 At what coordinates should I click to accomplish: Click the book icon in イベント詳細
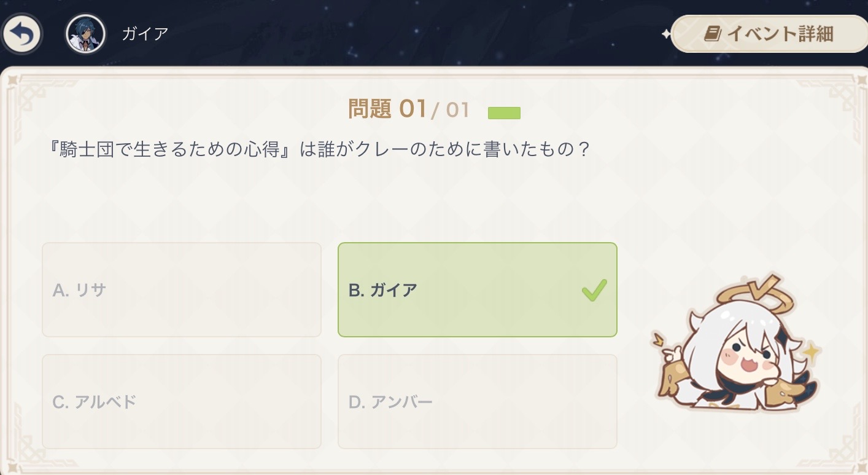click(712, 34)
